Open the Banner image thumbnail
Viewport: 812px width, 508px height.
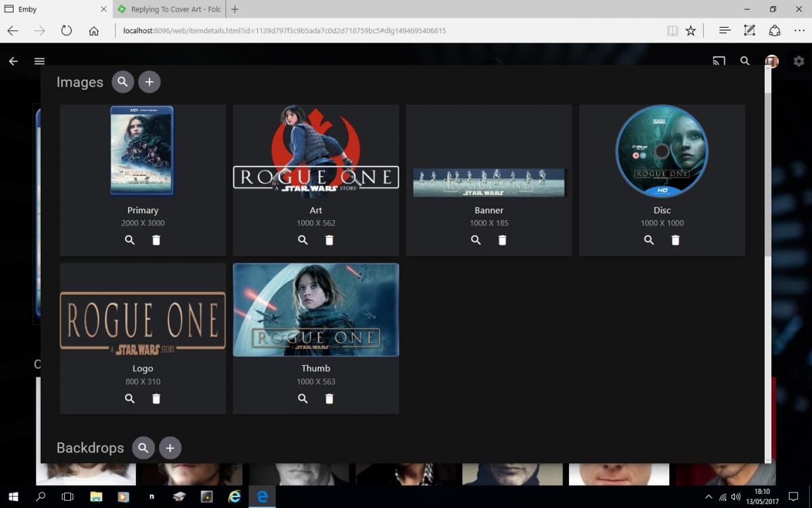(x=489, y=183)
